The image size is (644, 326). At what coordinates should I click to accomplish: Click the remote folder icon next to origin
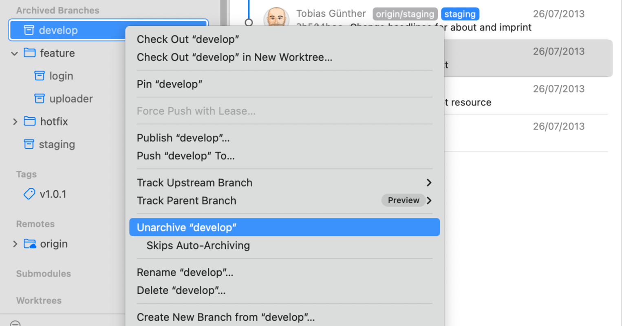(x=30, y=244)
